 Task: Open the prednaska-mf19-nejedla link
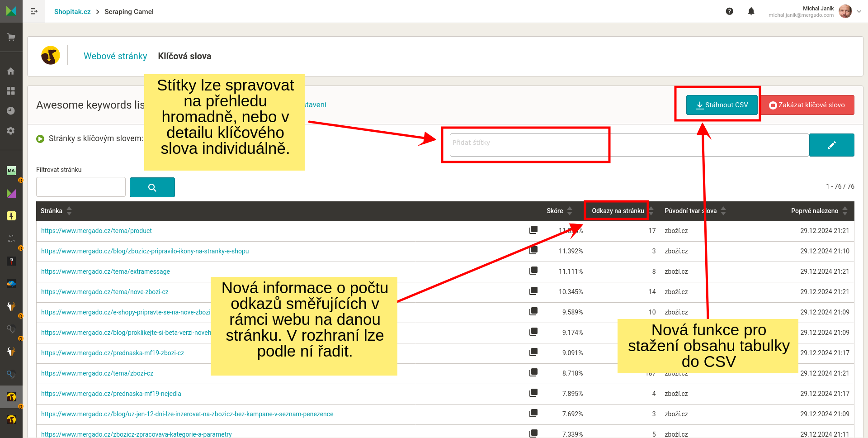[x=111, y=394]
